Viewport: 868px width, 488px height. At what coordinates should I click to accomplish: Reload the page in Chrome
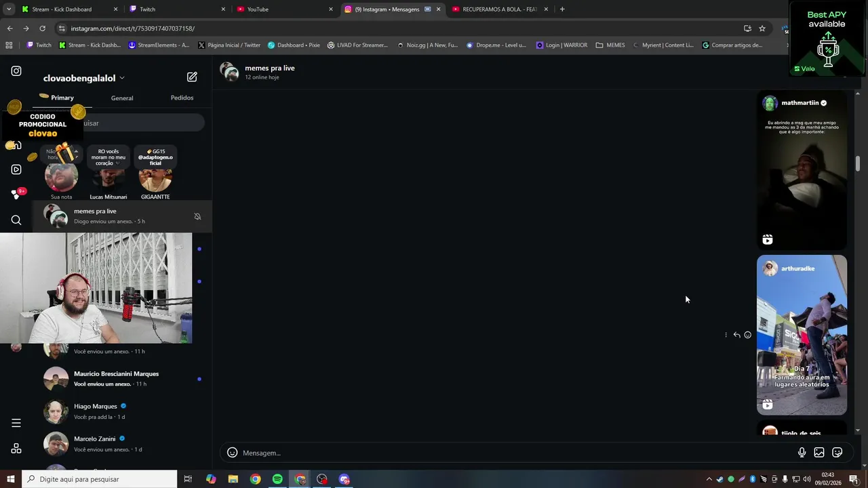42,28
